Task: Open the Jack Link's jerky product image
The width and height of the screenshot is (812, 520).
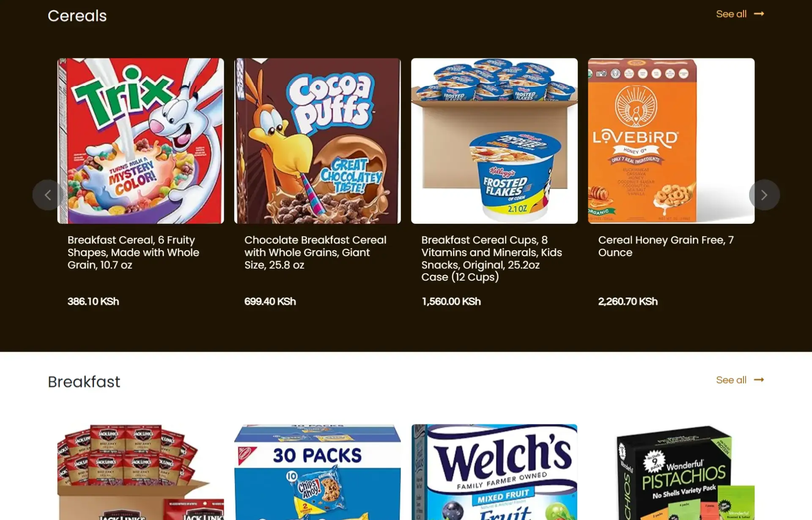Action: (141, 472)
